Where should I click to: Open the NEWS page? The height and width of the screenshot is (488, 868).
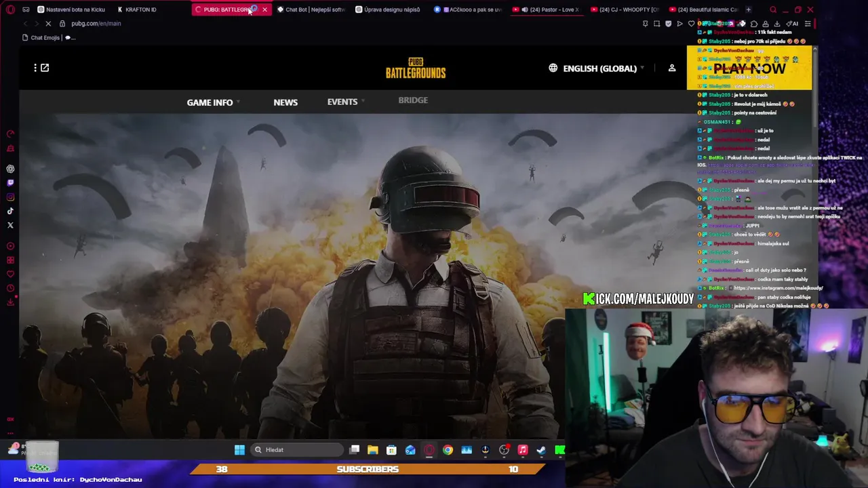(x=285, y=102)
